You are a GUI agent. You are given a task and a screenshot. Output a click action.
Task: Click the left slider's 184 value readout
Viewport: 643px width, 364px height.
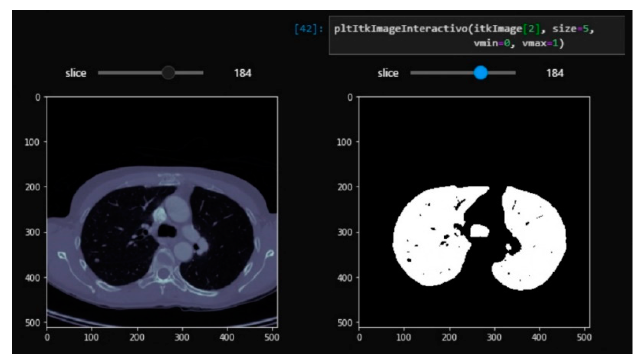[243, 73]
